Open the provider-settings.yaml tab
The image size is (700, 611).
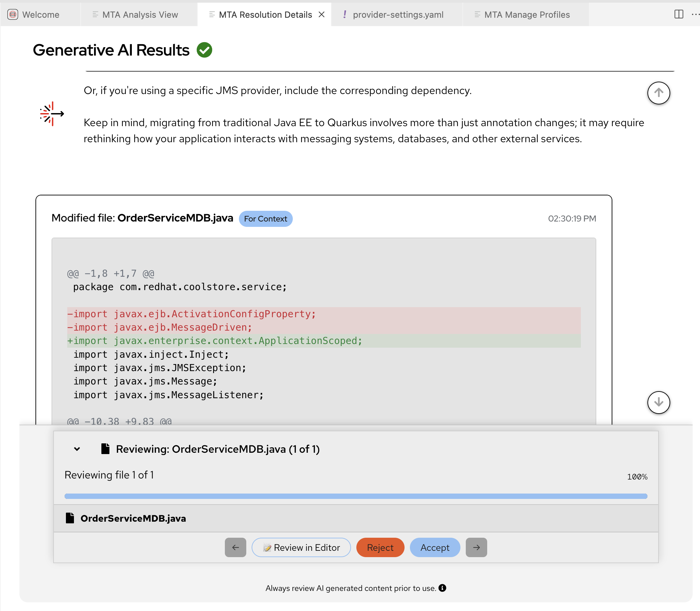pyautogui.click(x=398, y=15)
